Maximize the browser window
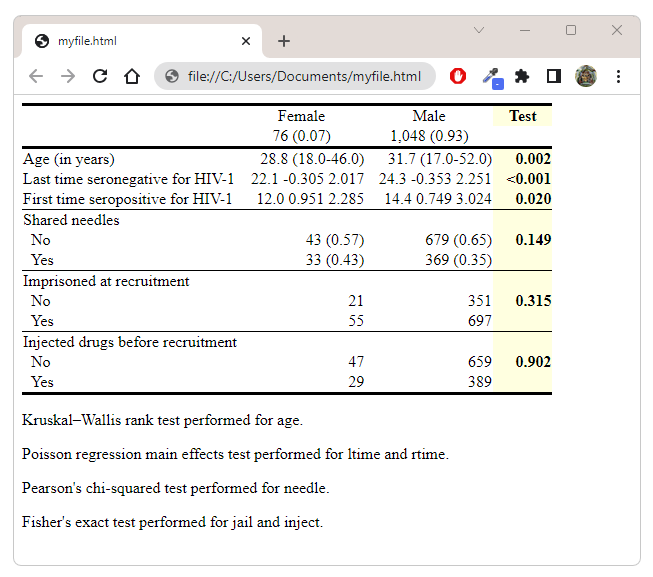 571,30
